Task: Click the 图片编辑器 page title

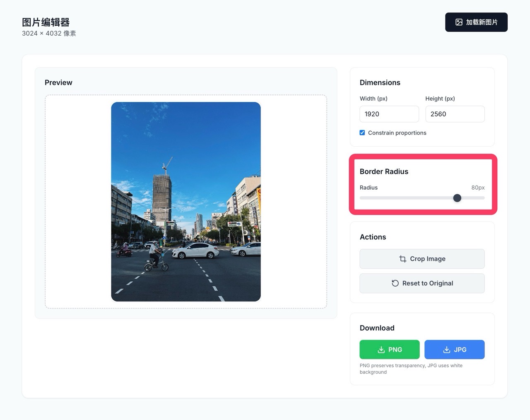Action: [x=46, y=22]
